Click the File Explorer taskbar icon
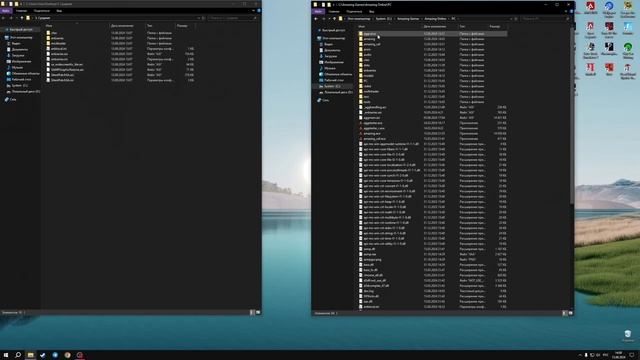 pos(30,355)
